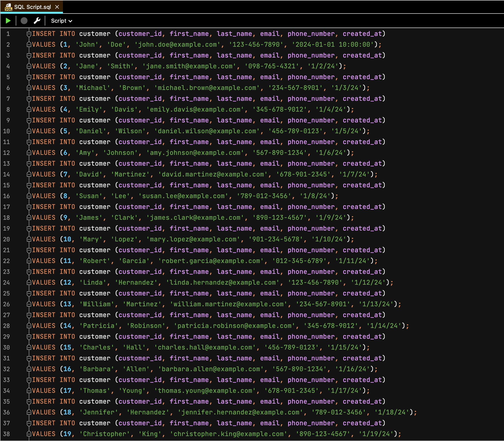Image resolution: width=504 pixels, height=441 pixels.
Task: Close the SQL Script.sql tab
Action: (57, 7)
